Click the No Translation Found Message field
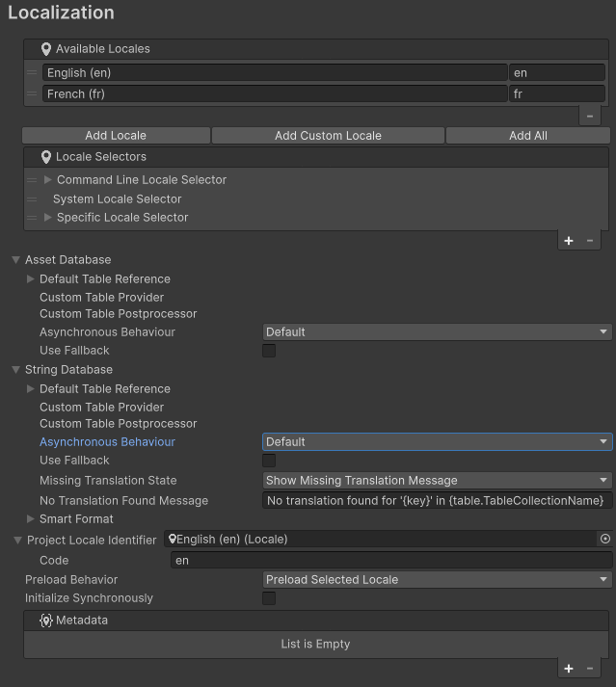Image resolution: width=616 pixels, height=687 pixels. 438,501
